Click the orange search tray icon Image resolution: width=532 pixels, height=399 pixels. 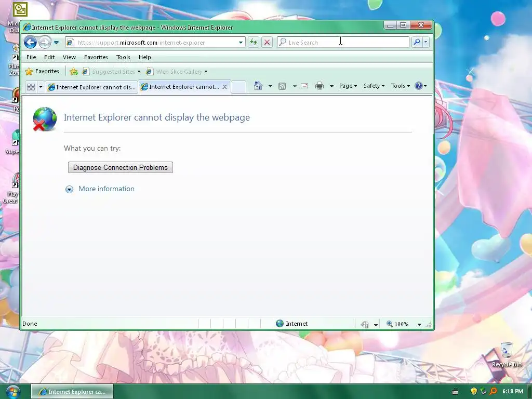point(494,392)
